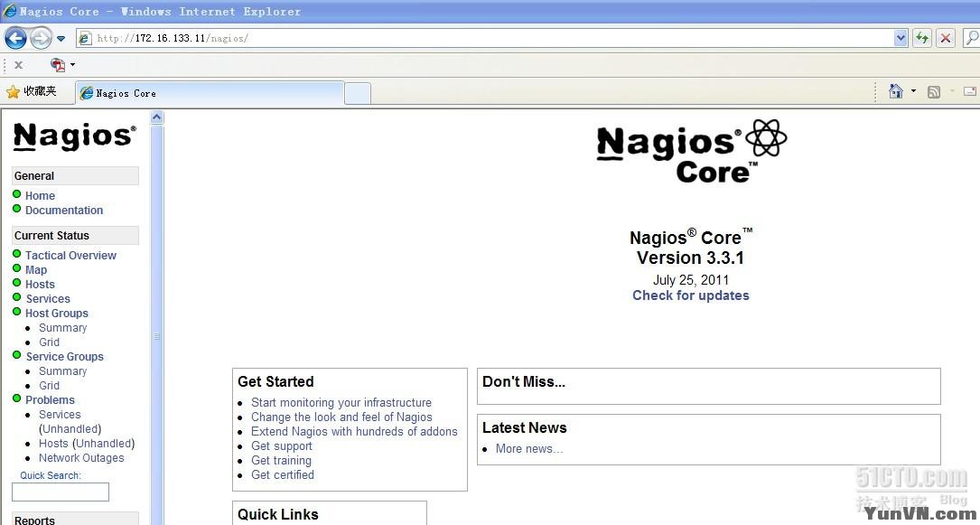Go back with the browser Back arrow

coord(15,38)
